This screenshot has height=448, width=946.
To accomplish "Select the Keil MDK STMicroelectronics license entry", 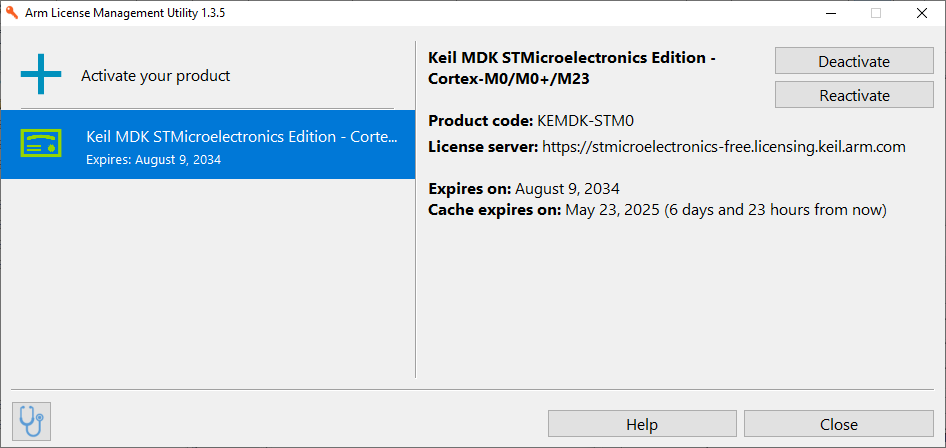I will (208, 144).
